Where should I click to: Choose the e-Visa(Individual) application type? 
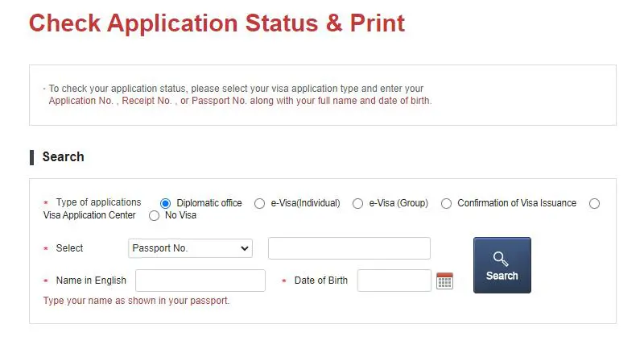(x=259, y=203)
